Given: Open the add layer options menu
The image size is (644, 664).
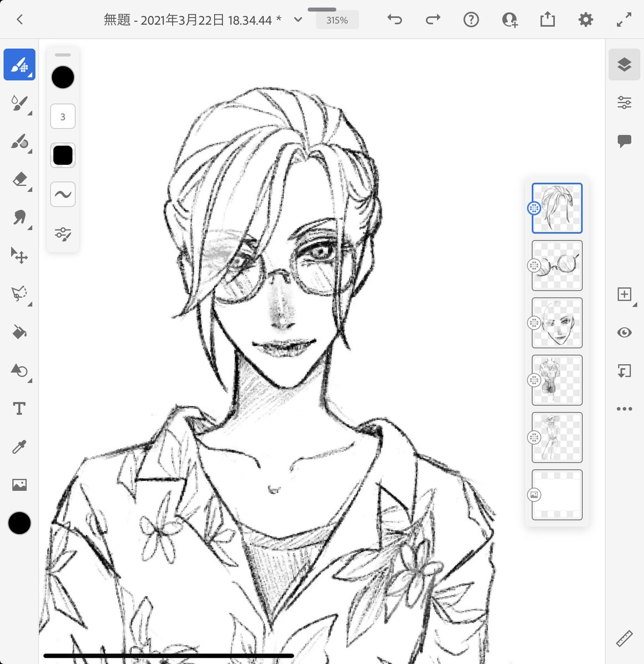Looking at the screenshot, I should pyautogui.click(x=624, y=294).
